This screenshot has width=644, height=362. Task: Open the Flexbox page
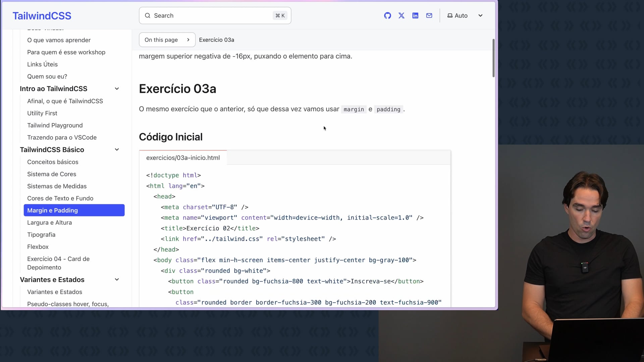[38, 247]
